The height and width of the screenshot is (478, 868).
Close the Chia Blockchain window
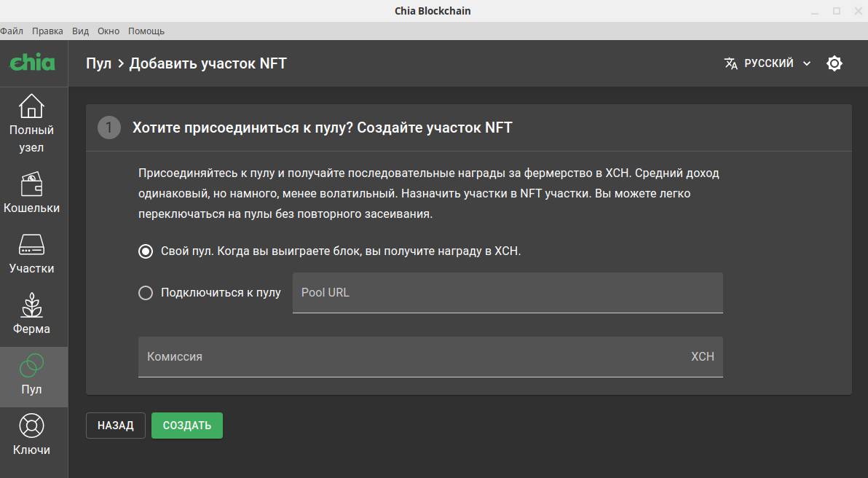(x=859, y=11)
